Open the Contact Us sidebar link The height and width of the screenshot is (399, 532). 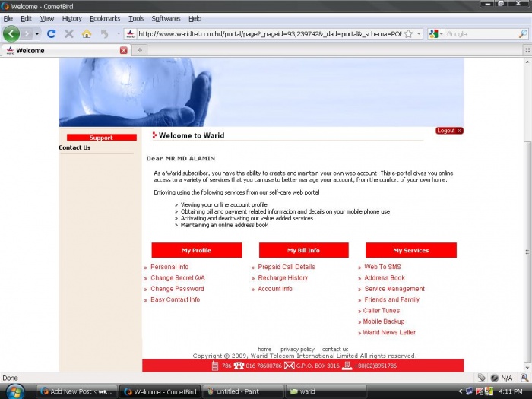(74, 147)
